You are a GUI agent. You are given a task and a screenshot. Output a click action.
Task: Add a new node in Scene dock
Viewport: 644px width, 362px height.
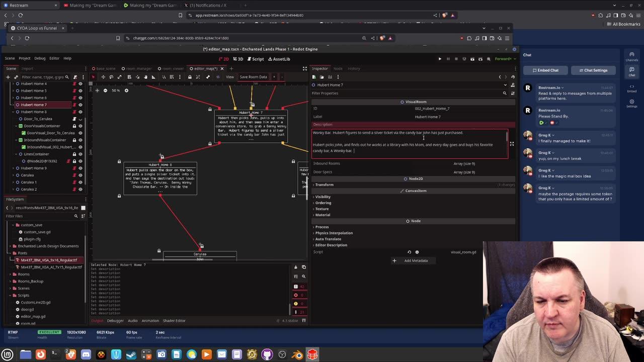click(8, 77)
